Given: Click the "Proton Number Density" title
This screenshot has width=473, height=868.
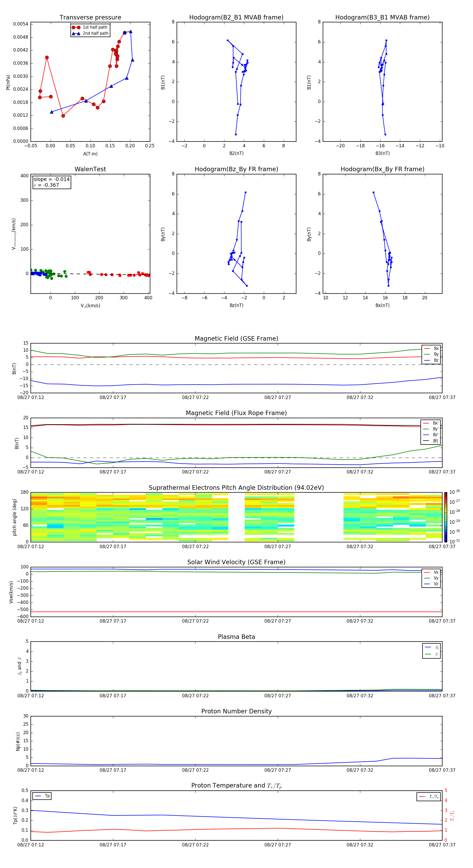Looking at the screenshot, I should click(x=236, y=711).
